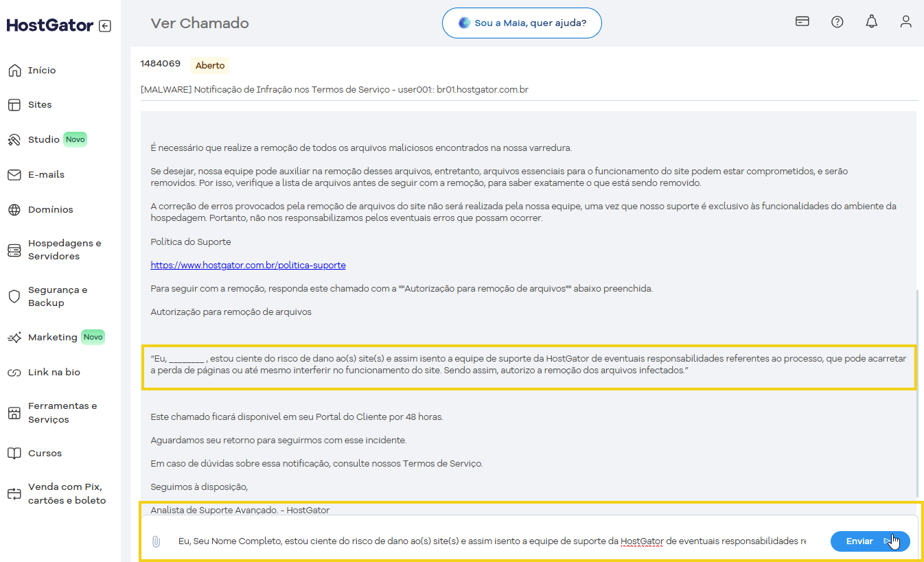
Task: Click the reply message input field
Action: (492, 541)
